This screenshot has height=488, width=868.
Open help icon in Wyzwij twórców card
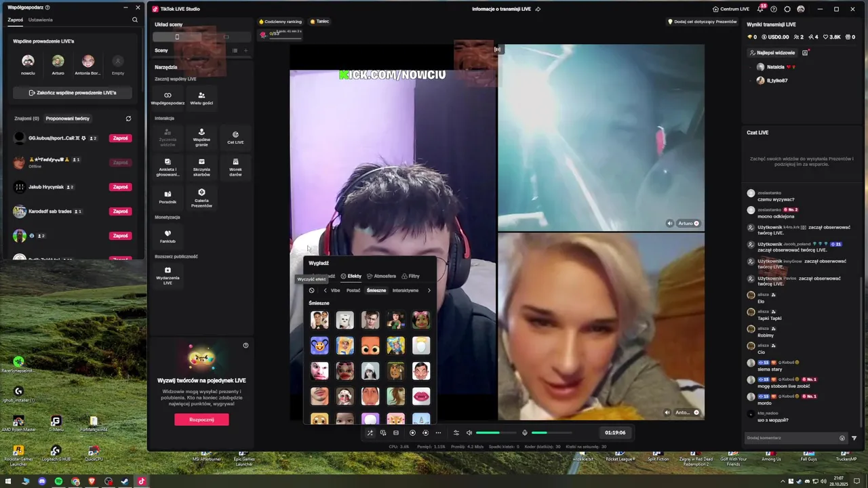[245, 345]
